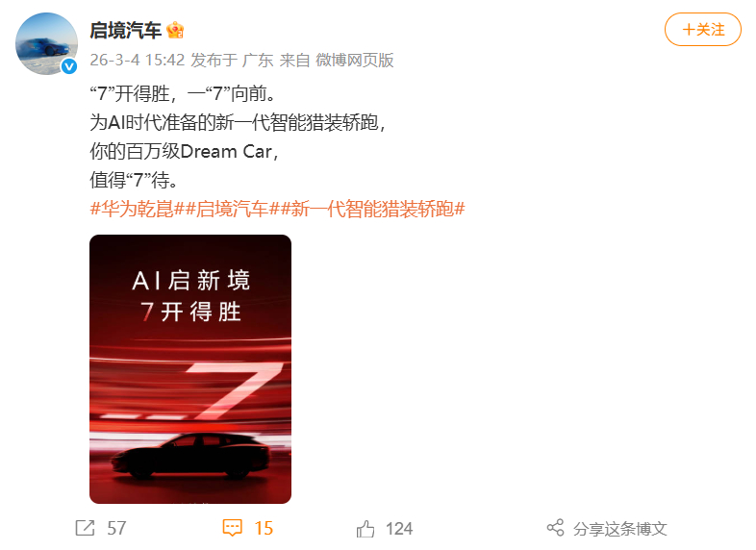Click the 微博网页版 source link
This screenshot has width=756, height=550.
coord(354,60)
